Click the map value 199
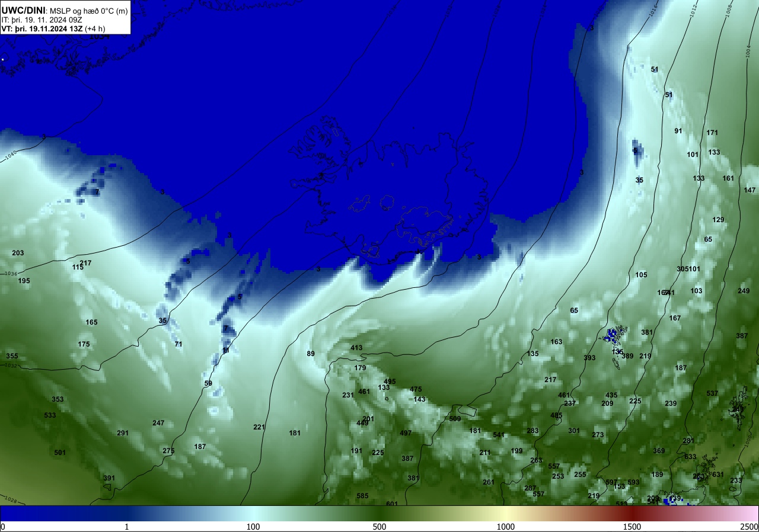Screen dimensions: 759x532 pos(516,451)
